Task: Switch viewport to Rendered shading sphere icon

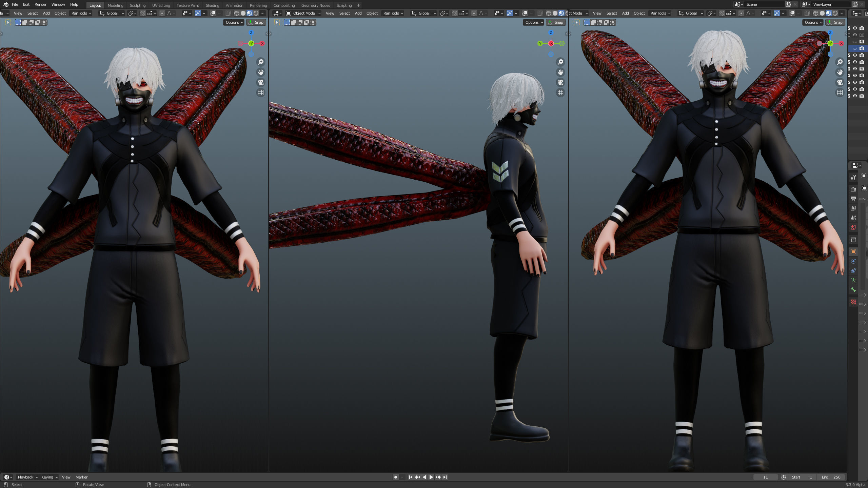Action: pyautogui.click(x=256, y=13)
